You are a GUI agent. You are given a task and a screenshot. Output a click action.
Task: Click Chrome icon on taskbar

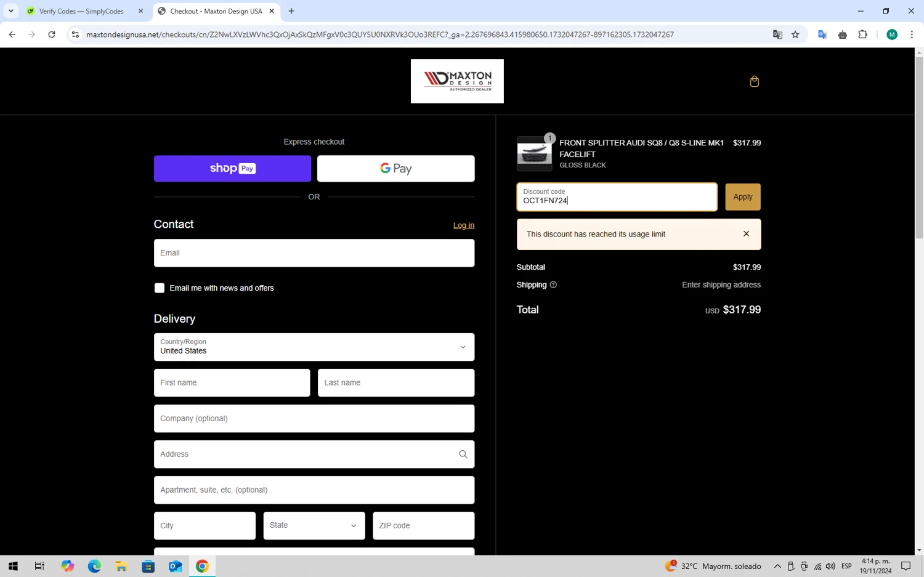(202, 567)
